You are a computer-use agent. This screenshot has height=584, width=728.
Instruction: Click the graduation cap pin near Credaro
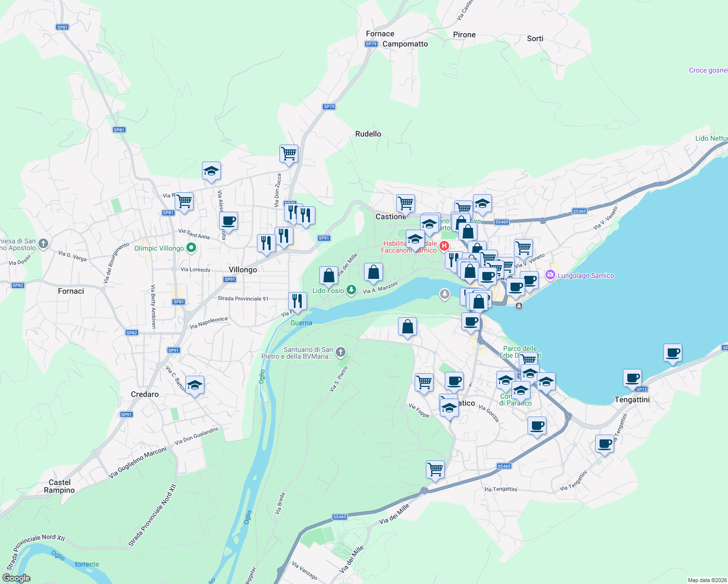tap(195, 386)
